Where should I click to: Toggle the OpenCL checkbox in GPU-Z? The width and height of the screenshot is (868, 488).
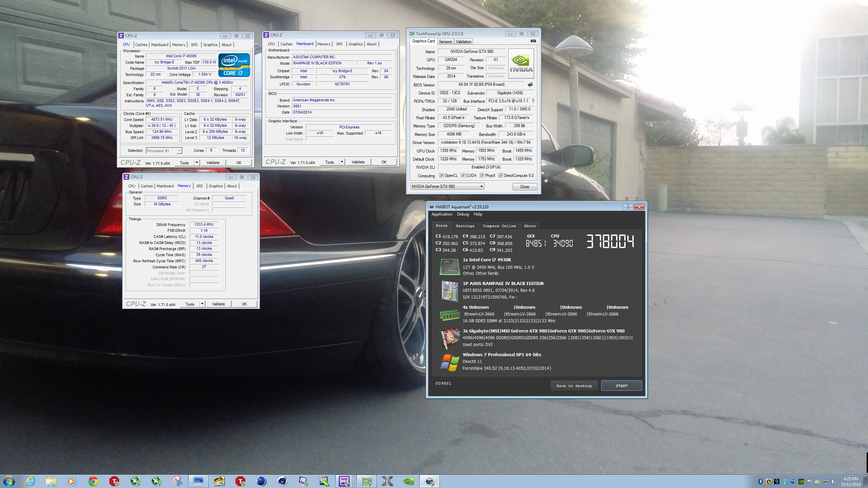point(441,176)
